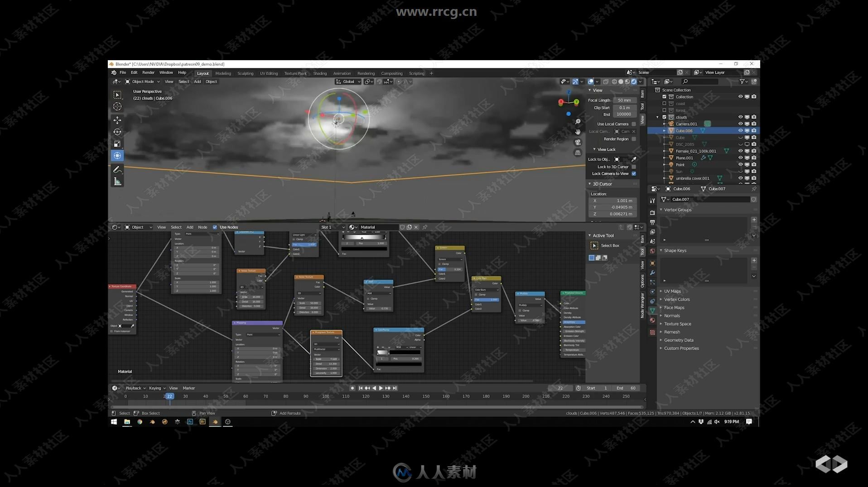
Task: Switch to solid viewport shading
Action: [x=621, y=81]
